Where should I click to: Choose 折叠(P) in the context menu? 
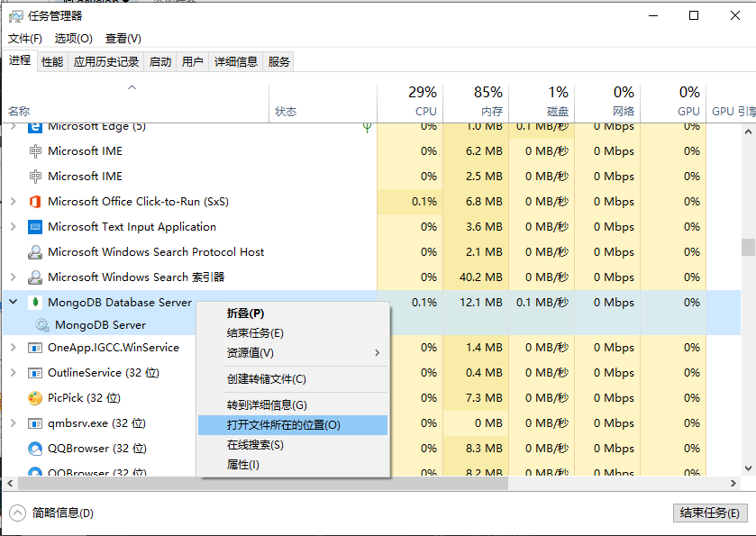[x=293, y=313]
